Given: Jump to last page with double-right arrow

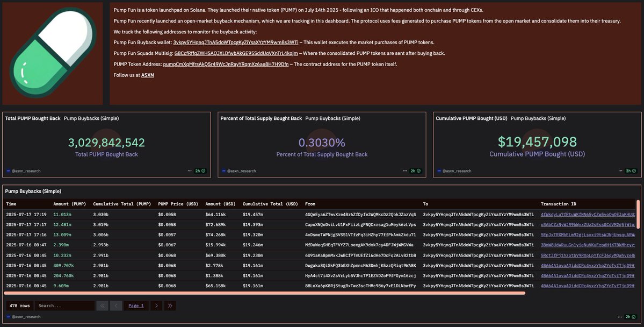Looking at the screenshot, I should point(170,305).
